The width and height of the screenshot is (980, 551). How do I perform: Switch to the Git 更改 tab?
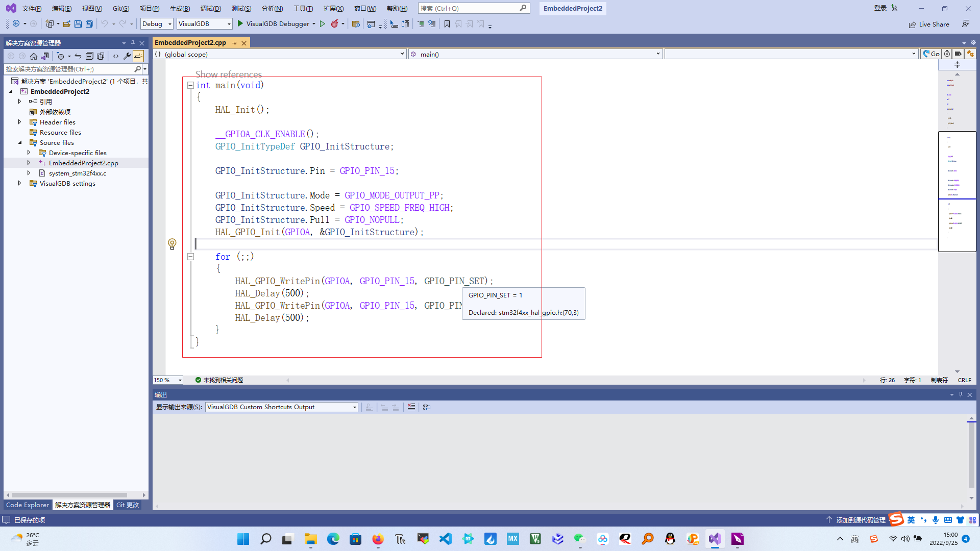point(127,505)
